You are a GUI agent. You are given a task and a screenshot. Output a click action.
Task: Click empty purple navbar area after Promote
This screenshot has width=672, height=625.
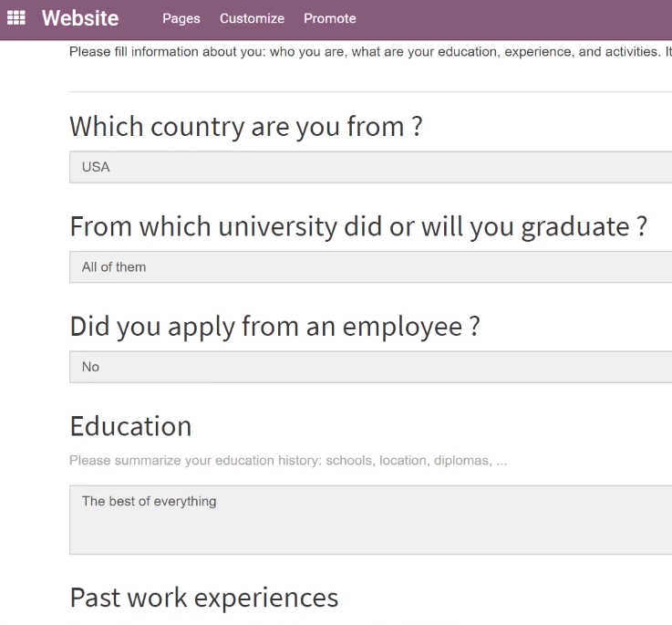coord(514,19)
